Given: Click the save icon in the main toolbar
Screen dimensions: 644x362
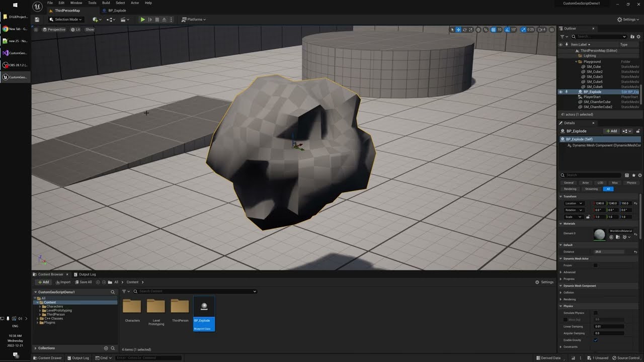Looking at the screenshot, I should [37, 20].
